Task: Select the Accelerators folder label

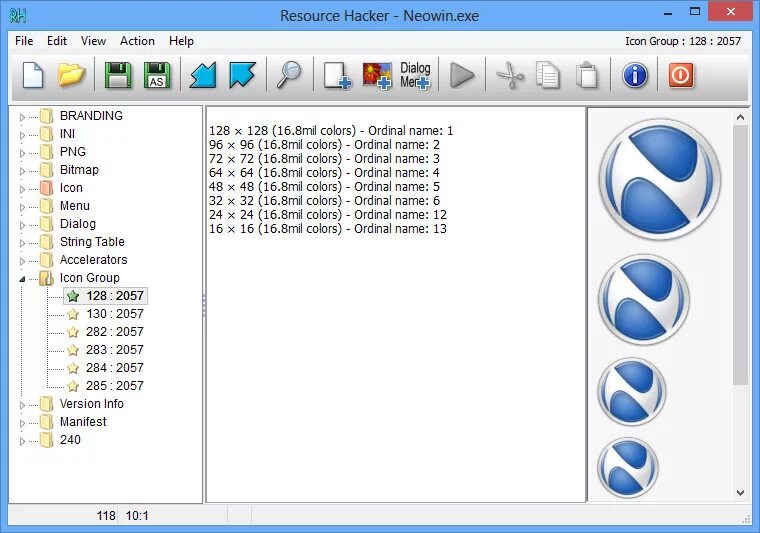Action: pyautogui.click(x=94, y=260)
